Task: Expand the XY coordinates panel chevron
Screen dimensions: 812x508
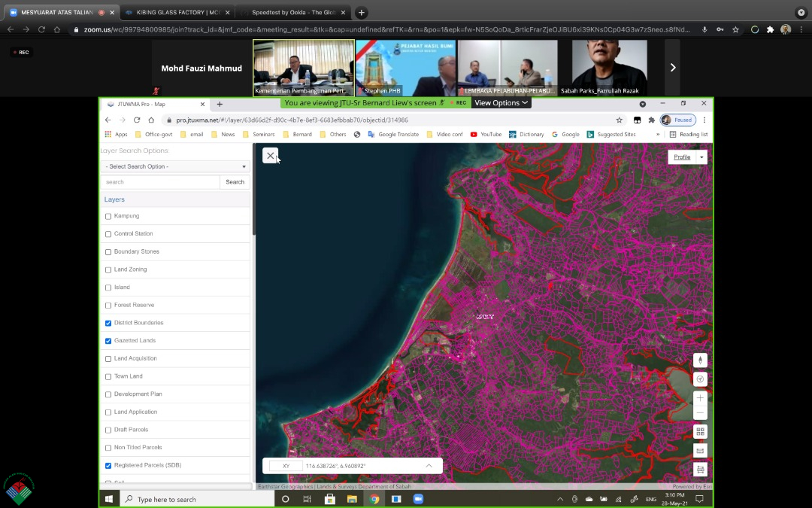Action: pos(429,466)
